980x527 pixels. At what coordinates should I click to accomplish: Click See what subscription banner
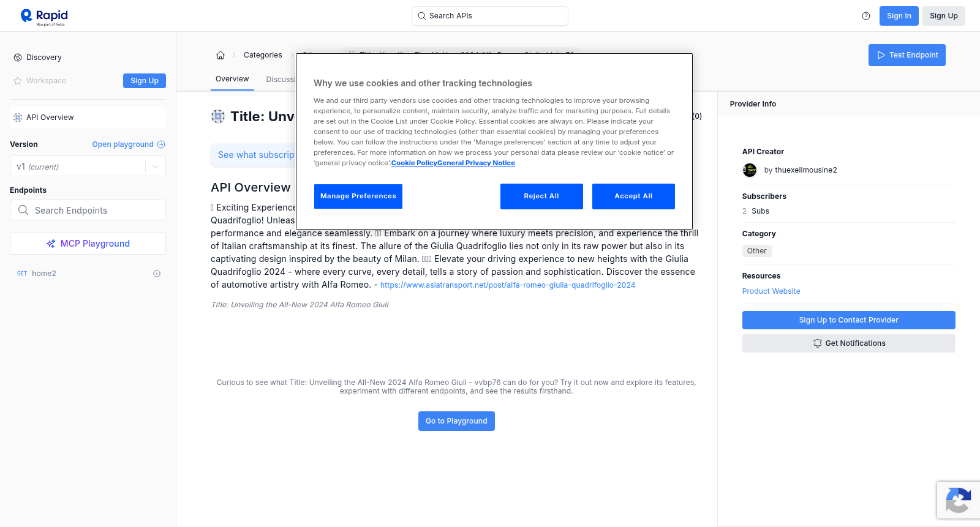click(254, 155)
